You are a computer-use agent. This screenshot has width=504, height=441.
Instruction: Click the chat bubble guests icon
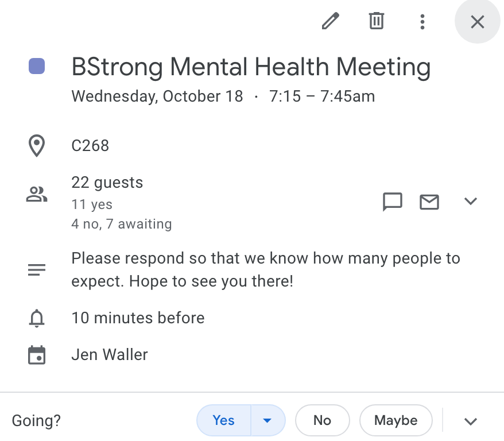393,202
